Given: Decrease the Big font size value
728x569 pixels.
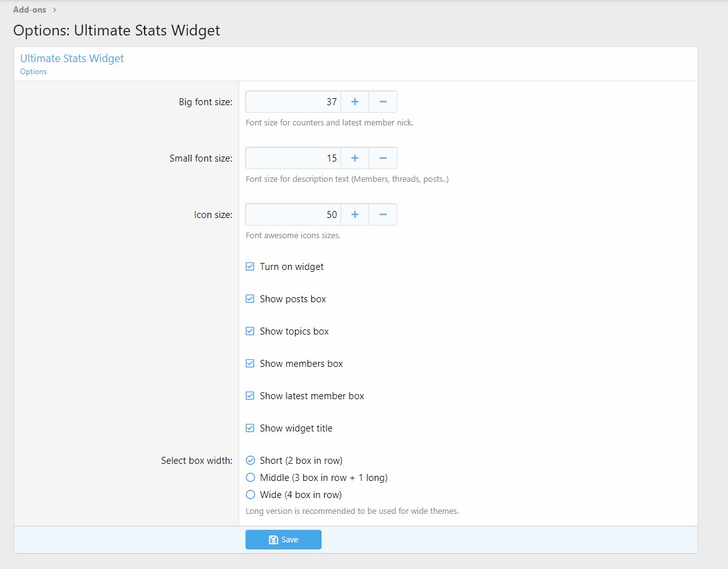Looking at the screenshot, I should (x=383, y=102).
